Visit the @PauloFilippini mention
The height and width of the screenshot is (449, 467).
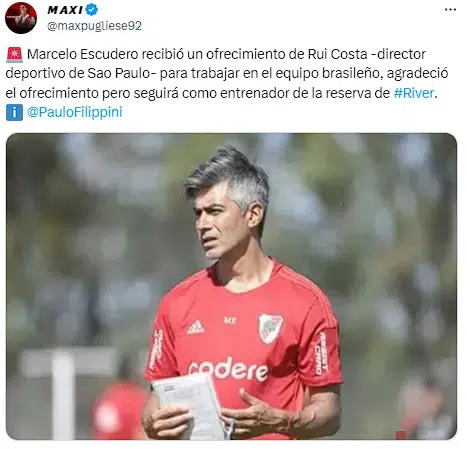(x=74, y=112)
